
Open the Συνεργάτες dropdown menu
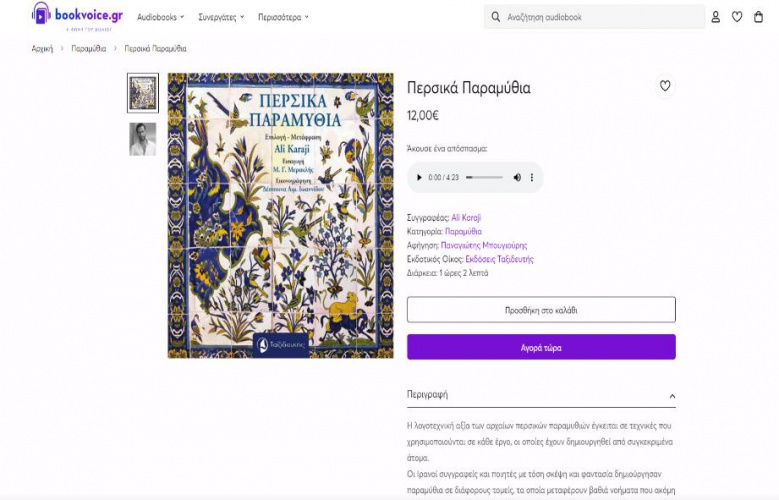pos(221,17)
